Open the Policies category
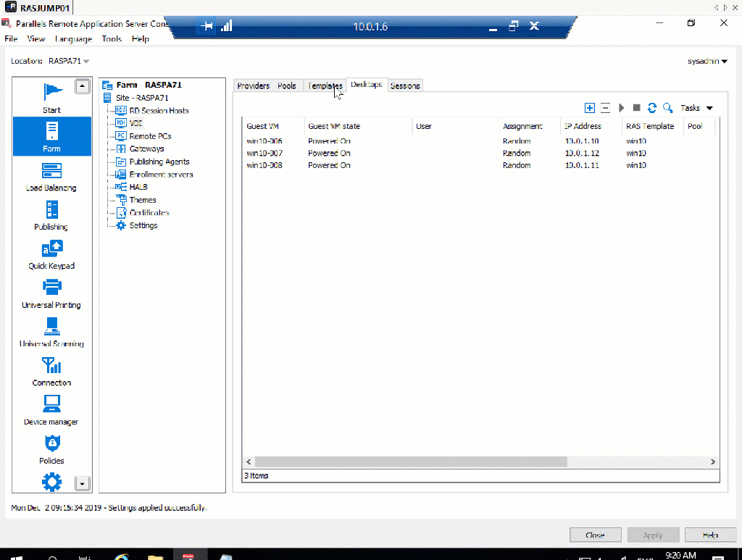 (51, 450)
